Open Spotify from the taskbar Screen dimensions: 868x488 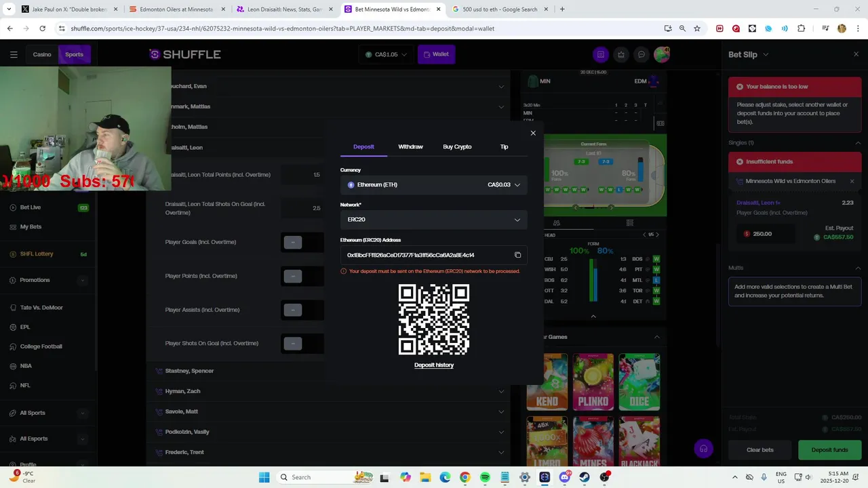point(485,477)
